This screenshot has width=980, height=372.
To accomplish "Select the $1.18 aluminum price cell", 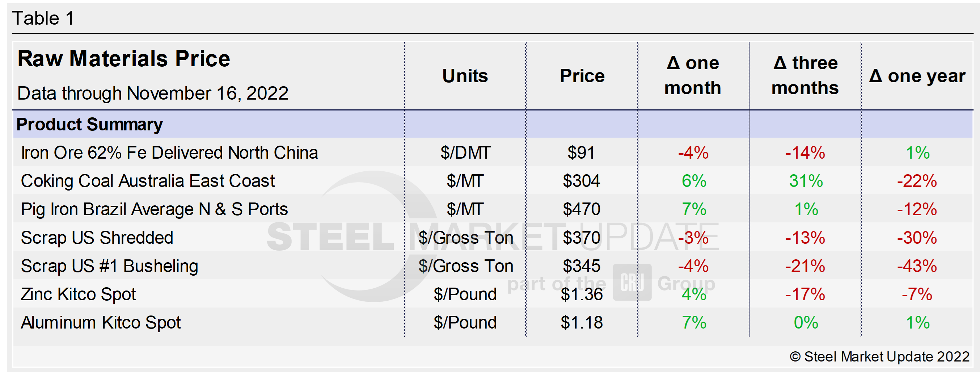I will click(x=582, y=322).
